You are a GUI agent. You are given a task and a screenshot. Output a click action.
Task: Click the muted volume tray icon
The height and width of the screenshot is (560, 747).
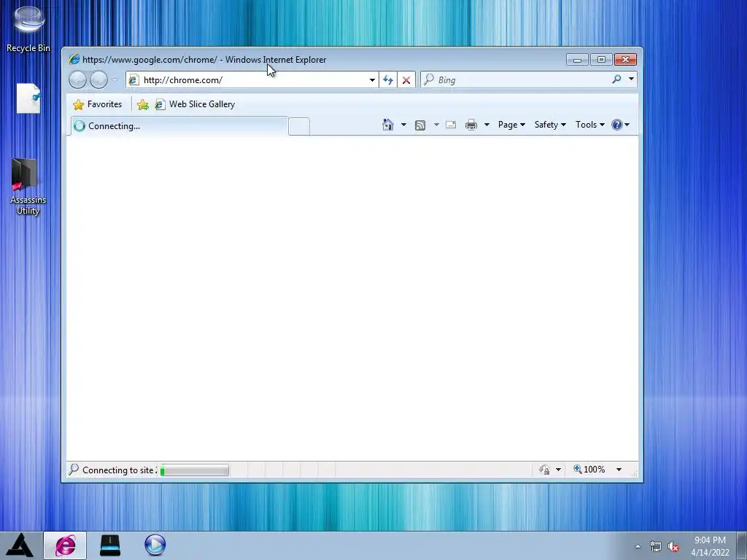(673, 547)
